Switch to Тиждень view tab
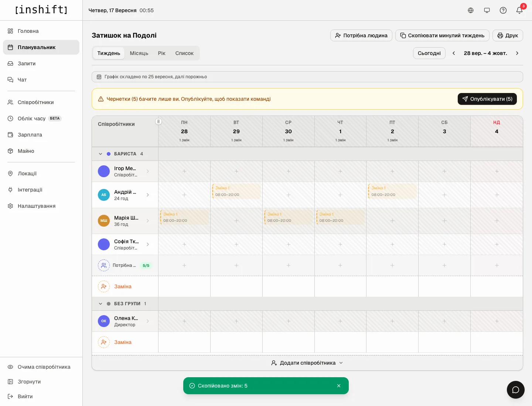The image size is (532, 406). point(109,53)
